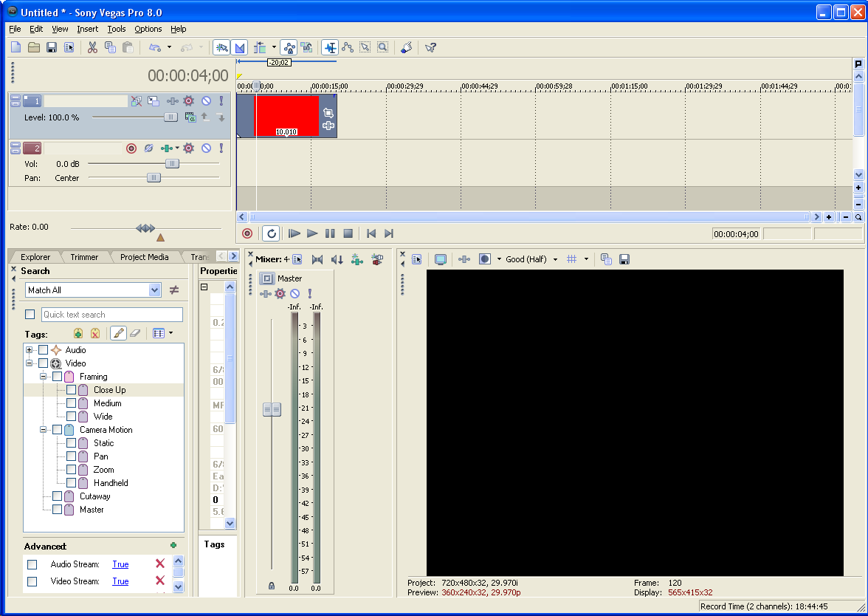Arm audio track 2 for record
The height and width of the screenshot is (616, 868).
click(131, 148)
